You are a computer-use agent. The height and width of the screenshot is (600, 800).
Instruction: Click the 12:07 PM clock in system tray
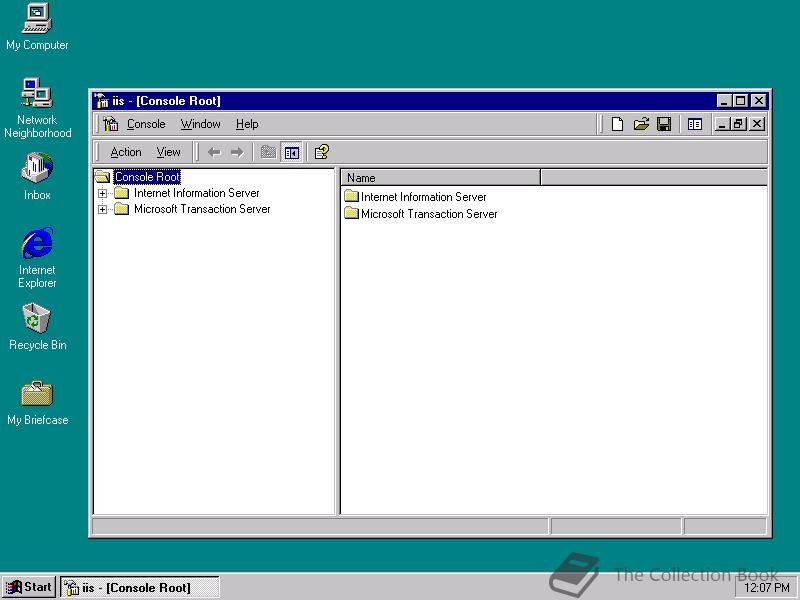[767, 588]
